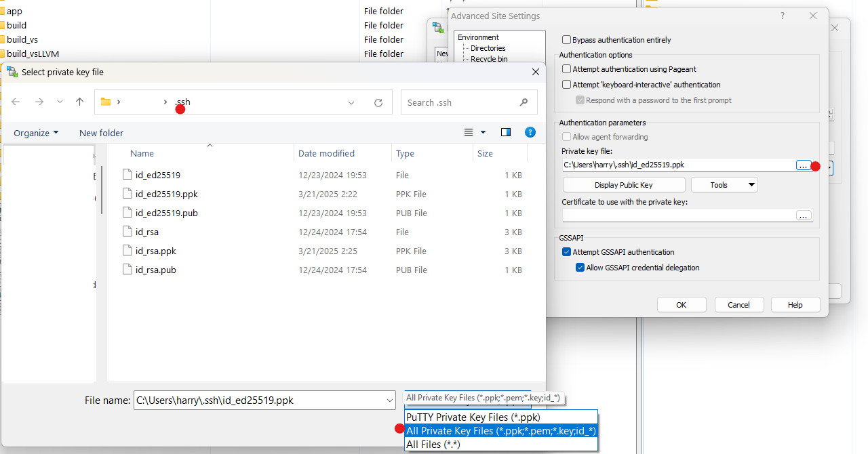Select build_vs folder in background list
Viewport: 868px width, 454px height.
pos(22,39)
